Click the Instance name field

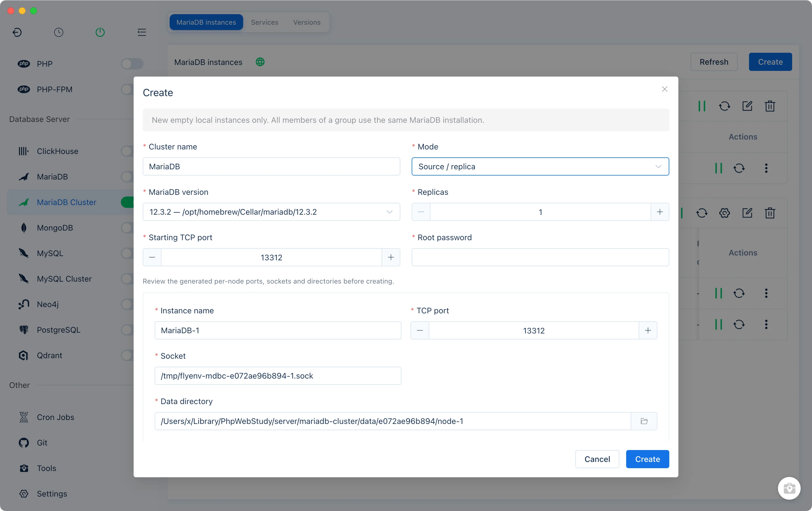[x=278, y=330]
